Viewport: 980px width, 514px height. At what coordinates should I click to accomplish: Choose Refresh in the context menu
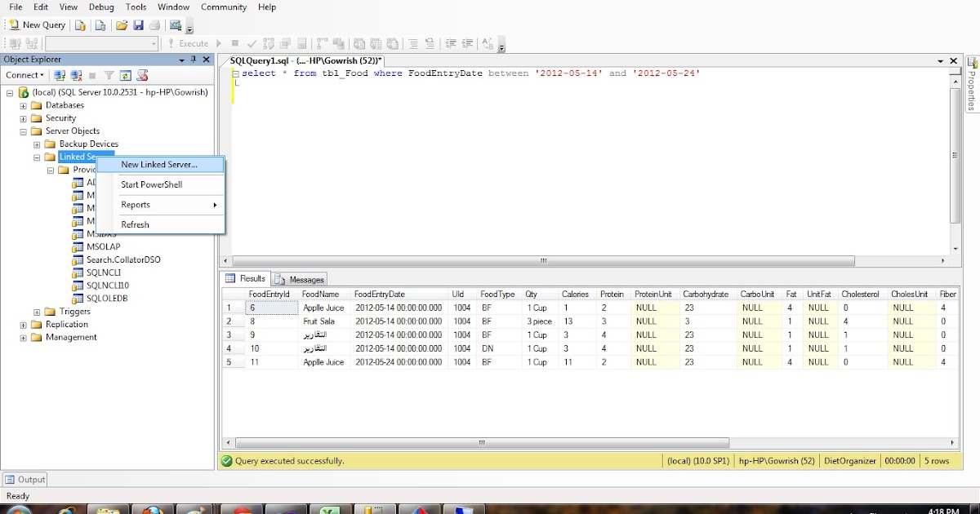(x=160, y=224)
